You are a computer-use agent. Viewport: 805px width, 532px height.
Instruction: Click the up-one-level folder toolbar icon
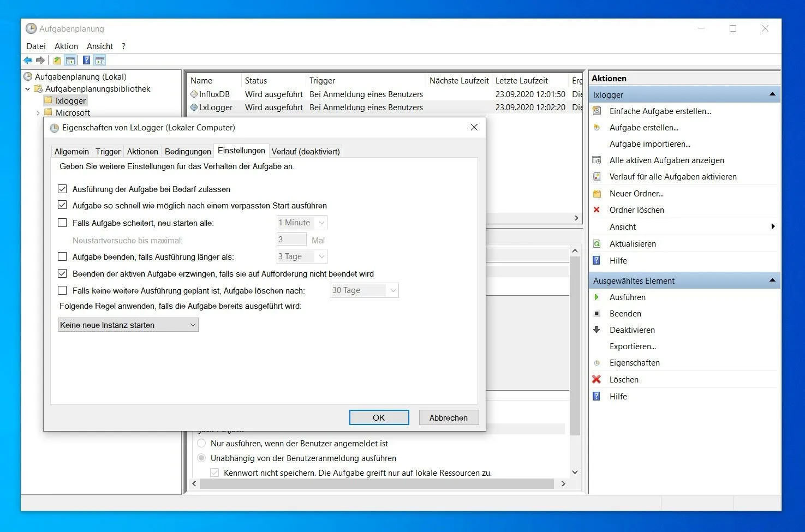click(x=57, y=60)
